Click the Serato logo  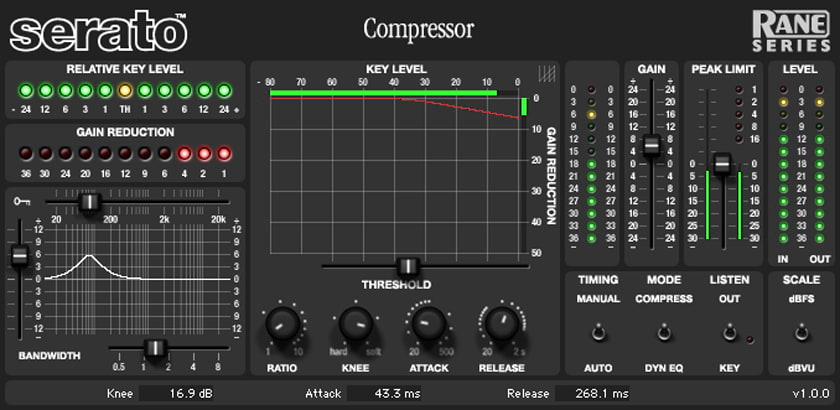coord(99,31)
